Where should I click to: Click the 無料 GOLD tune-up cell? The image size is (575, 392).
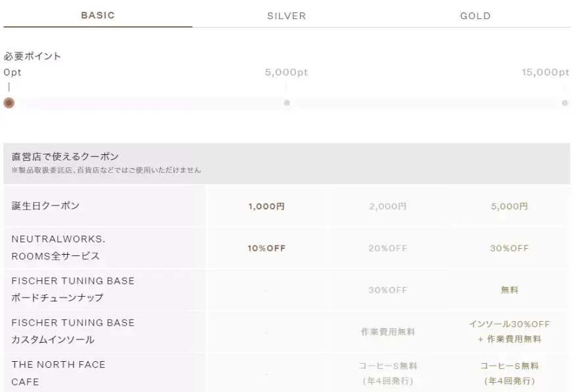pos(509,290)
